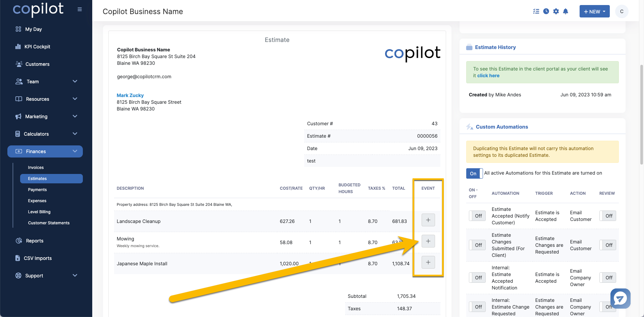Expand the Support menu chevron
Viewport: 644px width, 317px height.
click(x=75, y=275)
